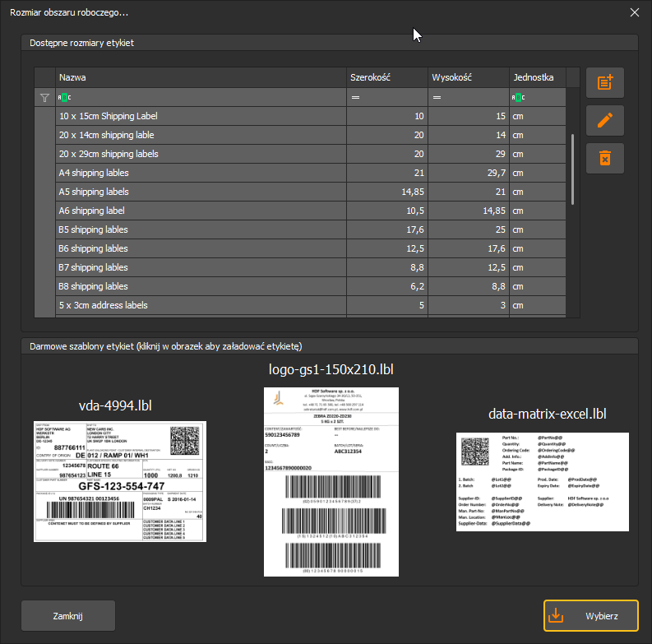The image size is (652, 644).
Task: Click the funnel filter icon in the filter row
Action: 44,98
